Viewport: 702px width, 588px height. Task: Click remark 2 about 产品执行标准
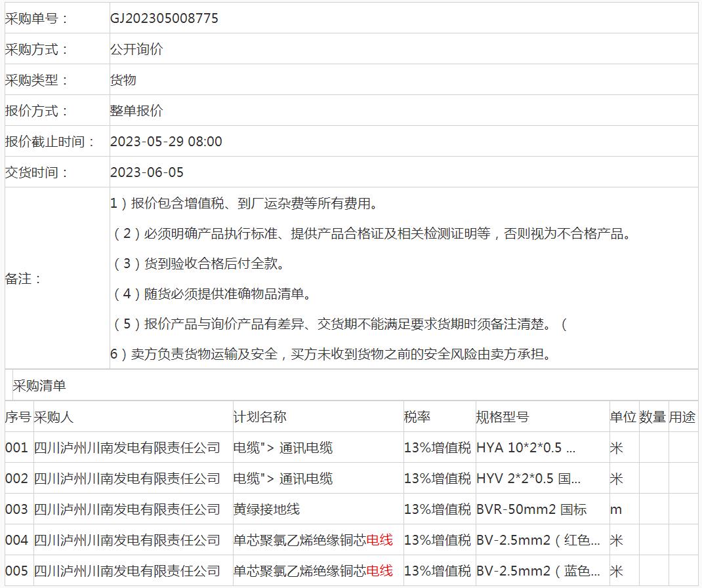[x=371, y=233]
